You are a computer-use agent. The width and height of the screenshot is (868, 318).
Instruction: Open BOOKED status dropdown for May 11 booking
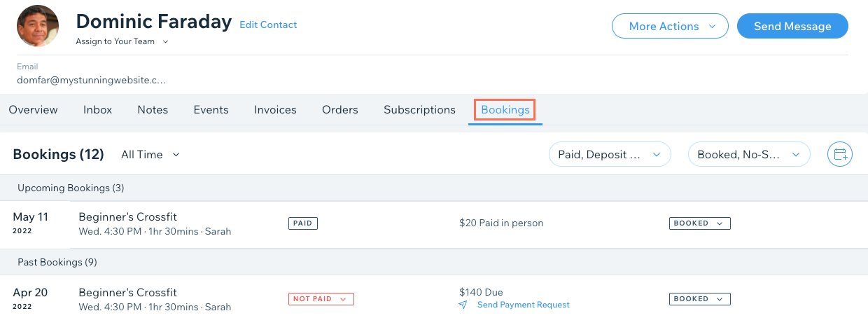[700, 223]
